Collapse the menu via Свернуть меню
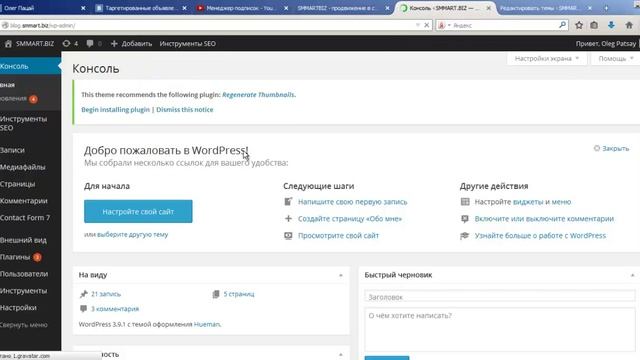Viewport: 640px width, 360px height. tap(24, 325)
